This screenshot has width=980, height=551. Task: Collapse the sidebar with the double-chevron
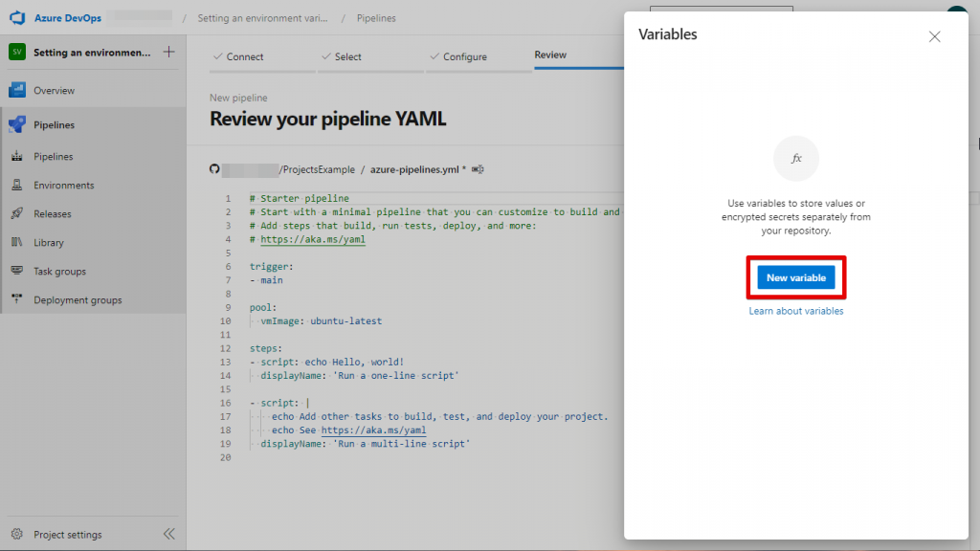tap(168, 534)
